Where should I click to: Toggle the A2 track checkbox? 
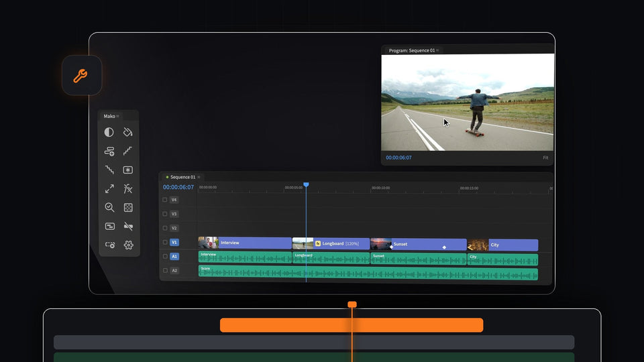tap(165, 270)
